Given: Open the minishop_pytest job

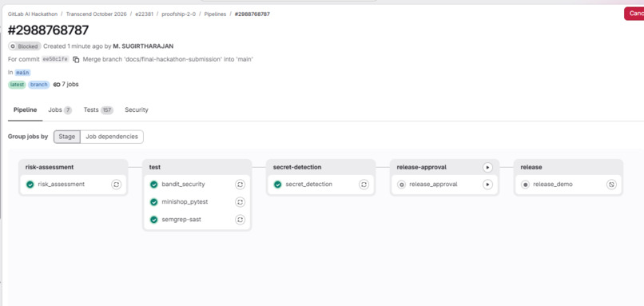Looking at the screenshot, I should click(184, 202).
